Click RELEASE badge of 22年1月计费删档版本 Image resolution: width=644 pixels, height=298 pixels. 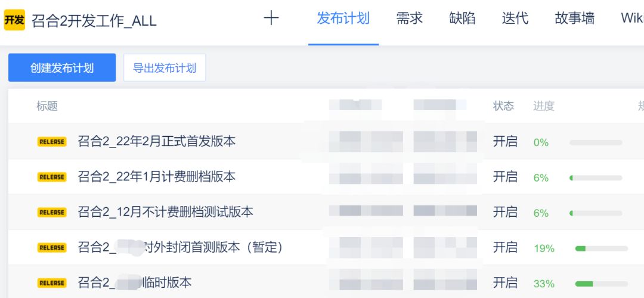point(52,177)
